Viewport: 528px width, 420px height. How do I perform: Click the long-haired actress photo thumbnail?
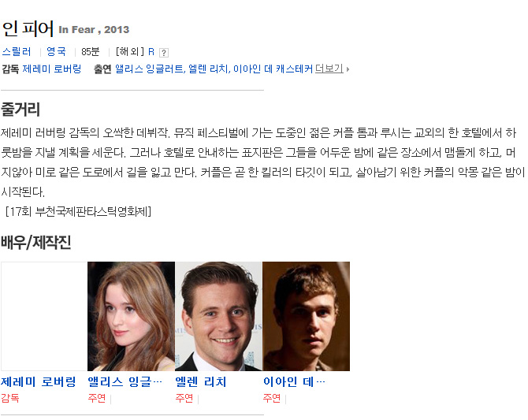tap(131, 316)
